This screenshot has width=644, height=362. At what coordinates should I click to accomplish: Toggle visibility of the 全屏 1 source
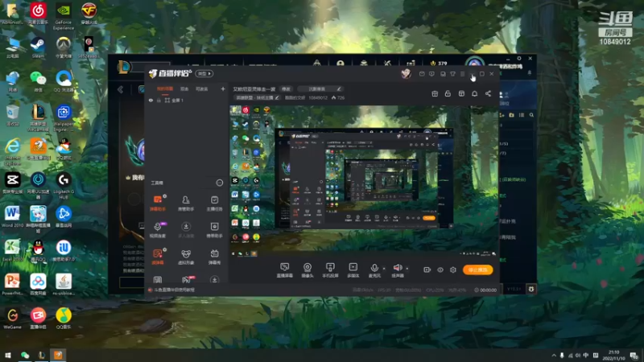[151, 100]
